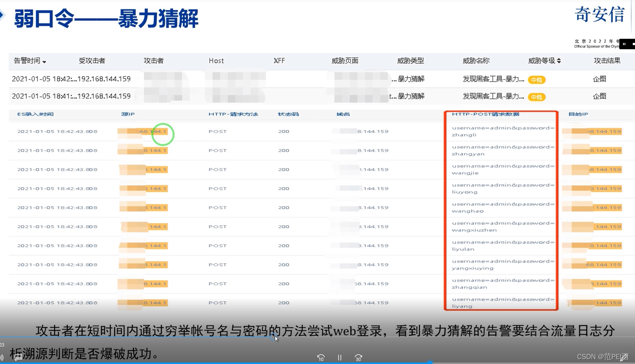635x364 pixels.
Task: Click the 威胁页面 column header
Action: pos(345,61)
